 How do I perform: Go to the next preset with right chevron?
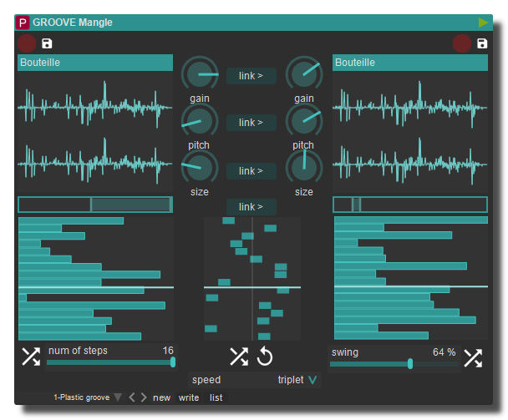click(x=143, y=397)
